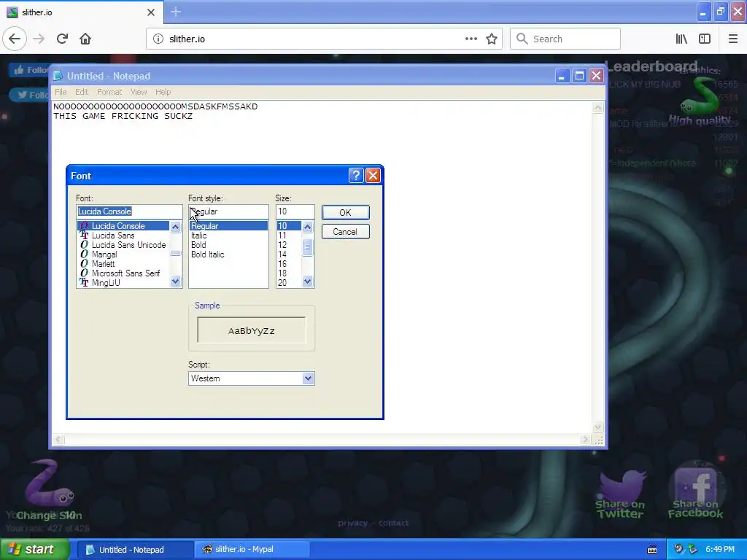Click the Windows start button

34,549
